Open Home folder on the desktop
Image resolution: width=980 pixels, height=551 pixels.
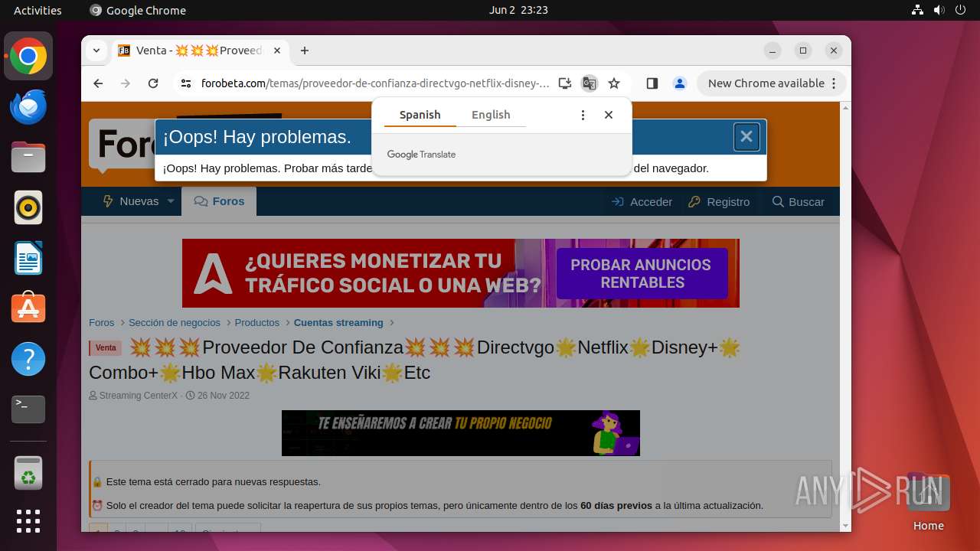[928, 501]
